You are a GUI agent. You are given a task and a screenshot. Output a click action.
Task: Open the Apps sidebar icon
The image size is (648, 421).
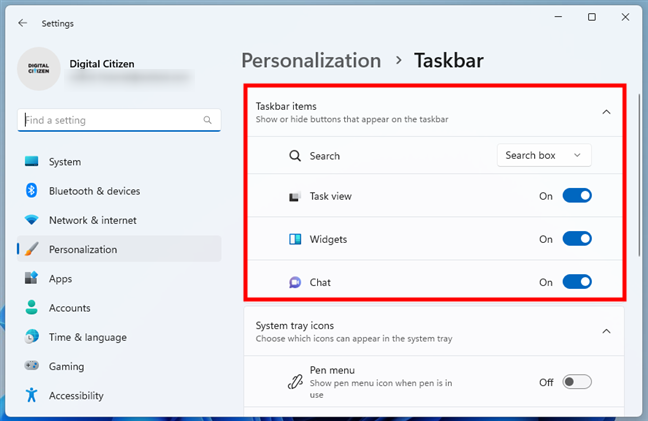(31, 278)
